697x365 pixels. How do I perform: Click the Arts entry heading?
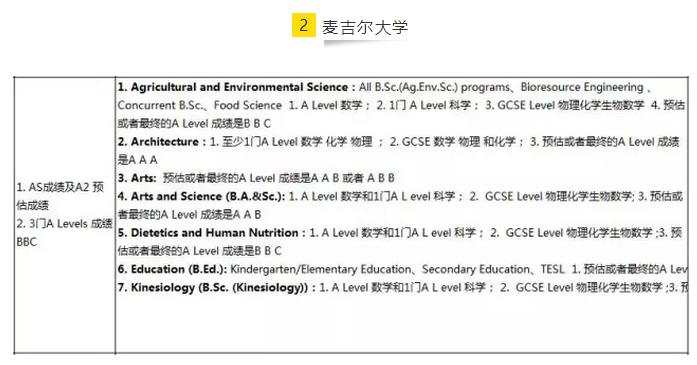(x=137, y=178)
